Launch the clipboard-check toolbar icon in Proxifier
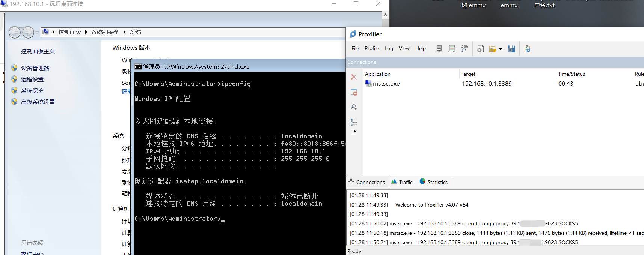The width and height of the screenshot is (644, 255). (x=527, y=49)
